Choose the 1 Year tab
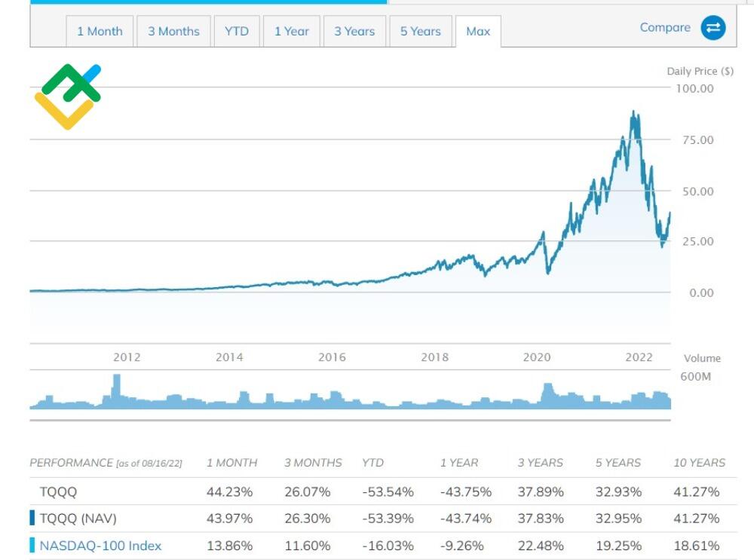 pyautogui.click(x=291, y=31)
